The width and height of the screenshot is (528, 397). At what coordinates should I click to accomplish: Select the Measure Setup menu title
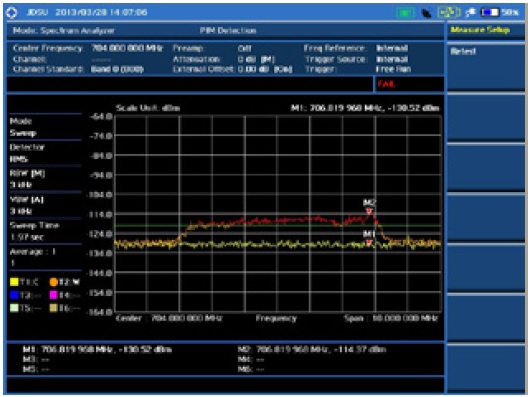480,30
